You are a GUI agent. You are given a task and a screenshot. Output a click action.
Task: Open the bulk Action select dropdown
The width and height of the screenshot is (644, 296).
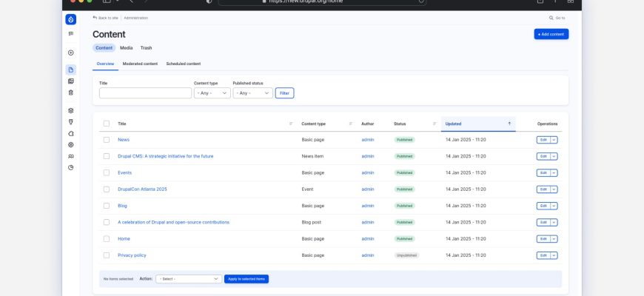(188, 279)
